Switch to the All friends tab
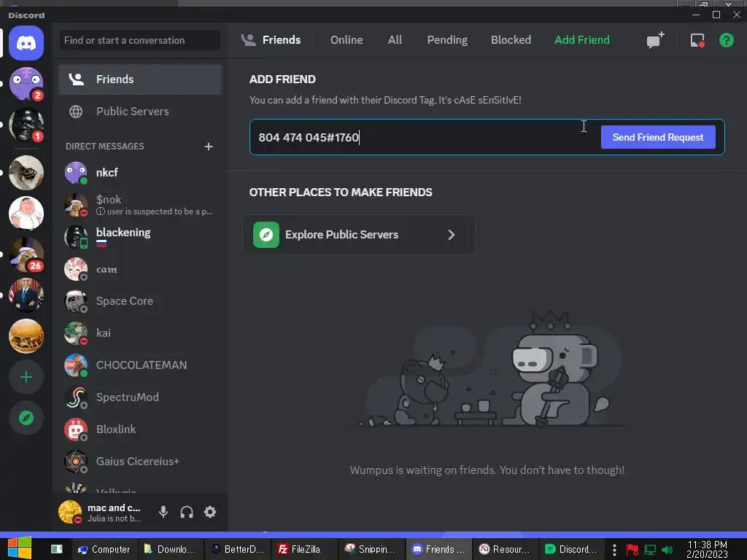 pos(395,40)
